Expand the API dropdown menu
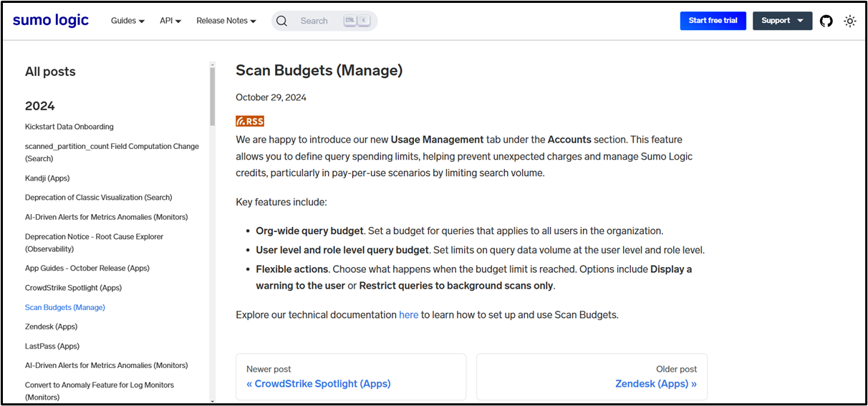The width and height of the screenshot is (868, 406). tap(170, 21)
